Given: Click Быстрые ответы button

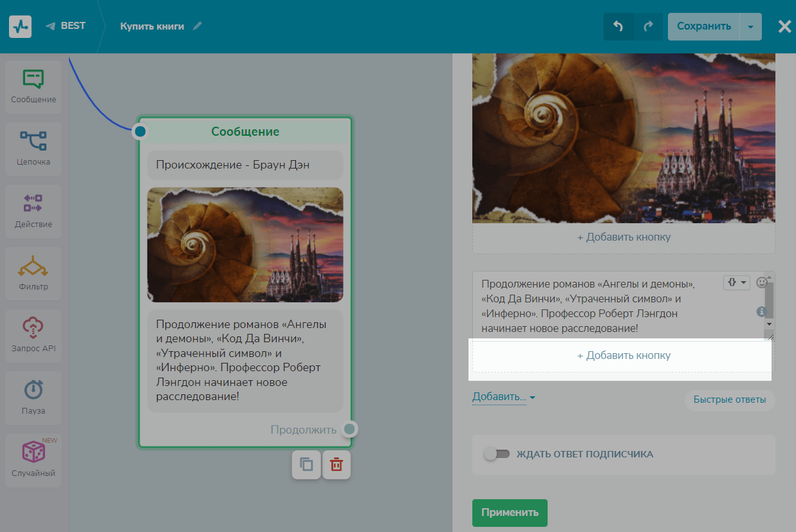Looking at the screenshot, I should click(730, 399).
